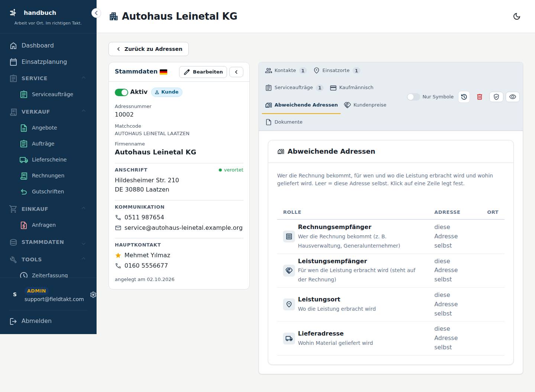Click the Leistungsort pin icon

[289, 304]
